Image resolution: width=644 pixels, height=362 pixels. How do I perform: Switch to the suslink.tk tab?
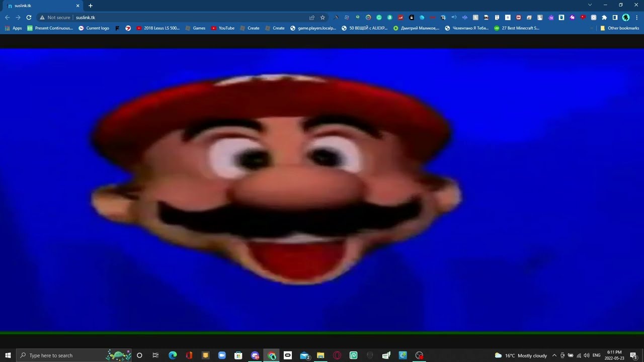pyautogui.click(x=41, y=6)
